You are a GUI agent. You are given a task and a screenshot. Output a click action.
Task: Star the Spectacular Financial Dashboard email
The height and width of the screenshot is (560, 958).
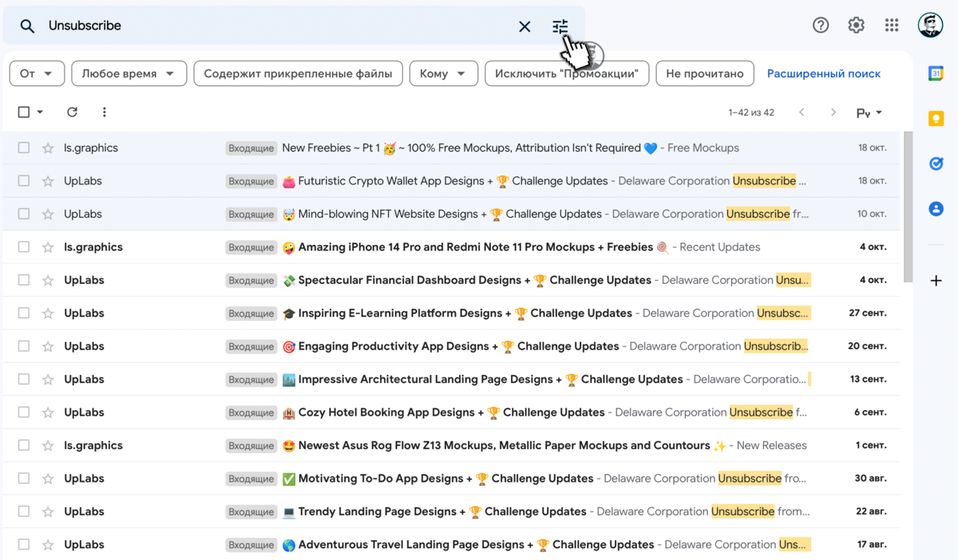[48, 281]
